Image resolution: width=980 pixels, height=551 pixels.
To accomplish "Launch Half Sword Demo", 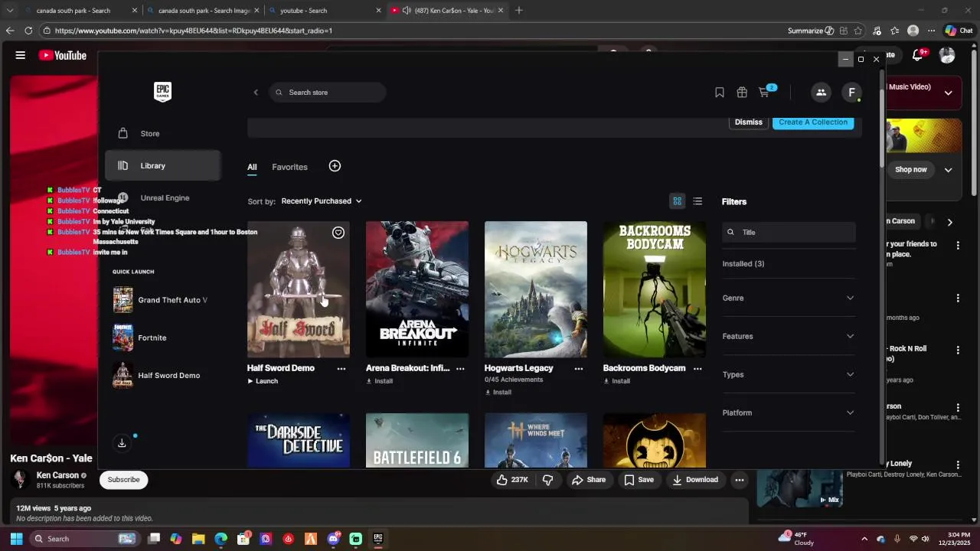I will click(263, 381).
